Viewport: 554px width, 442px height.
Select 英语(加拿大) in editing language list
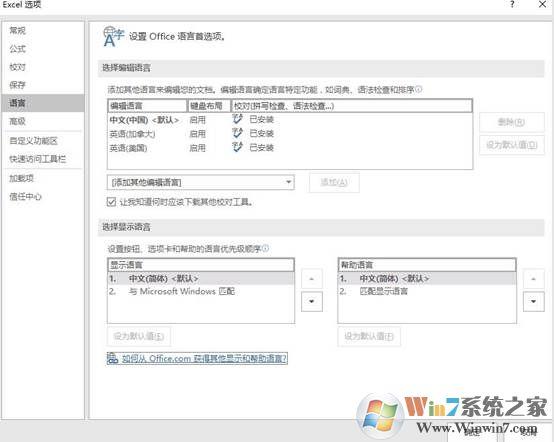click(x=132, y=134)
